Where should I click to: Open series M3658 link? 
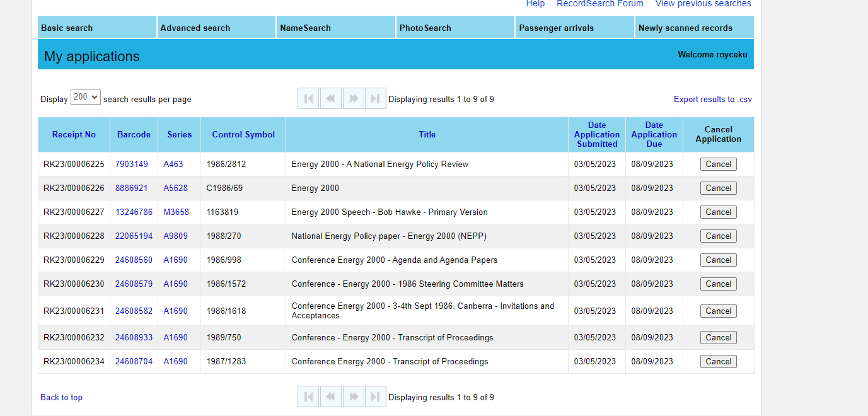click(176, 212)
